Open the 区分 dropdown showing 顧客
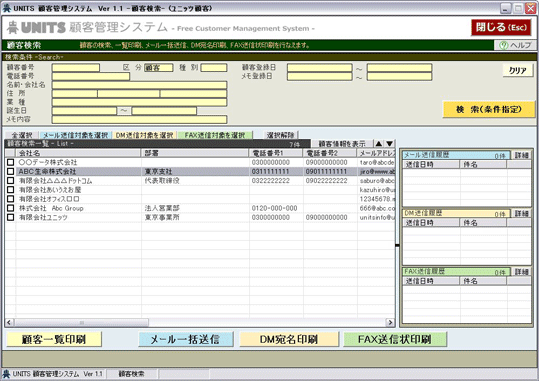The height and width of the screenshot is (381, 539). point(158,68)
